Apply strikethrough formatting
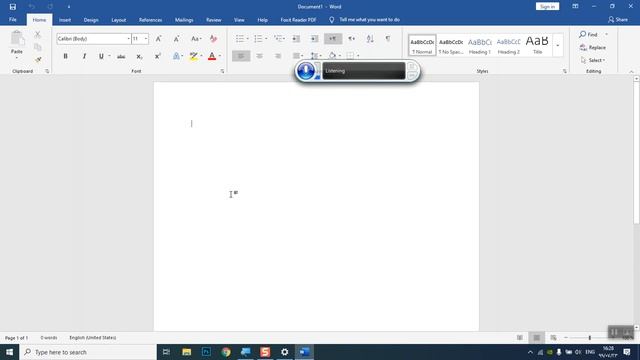 (121, 56)
